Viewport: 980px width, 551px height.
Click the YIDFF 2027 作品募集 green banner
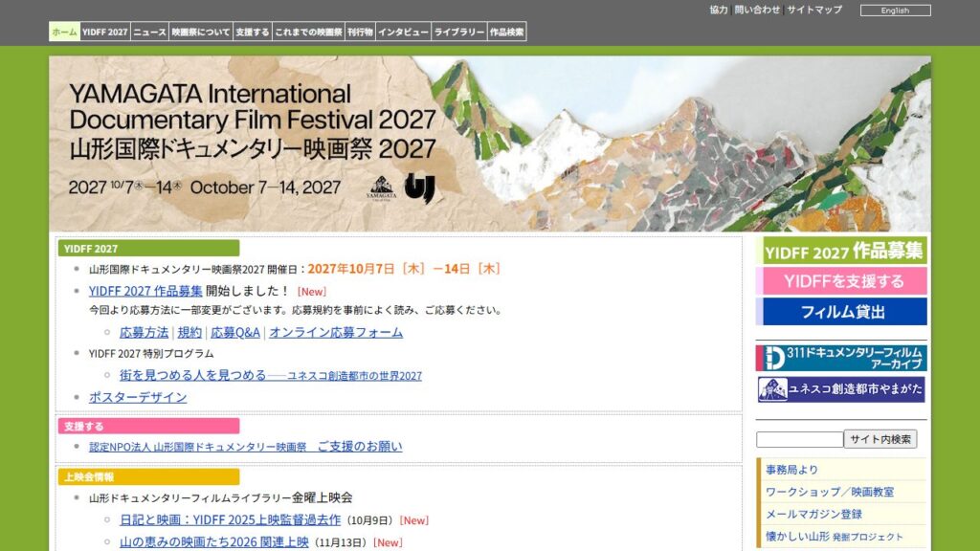pos(841,252)
